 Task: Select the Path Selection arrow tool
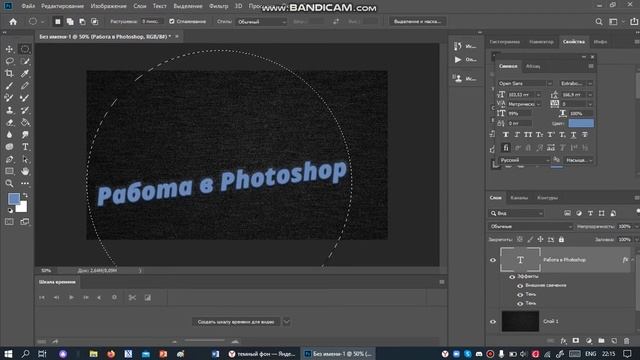pos(25,159)
